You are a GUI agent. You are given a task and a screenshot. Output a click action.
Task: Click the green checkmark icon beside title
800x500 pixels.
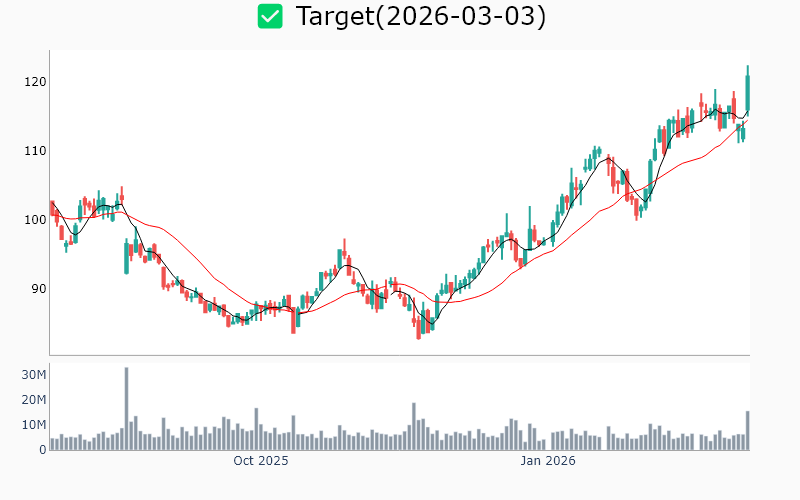pos(270,16)
